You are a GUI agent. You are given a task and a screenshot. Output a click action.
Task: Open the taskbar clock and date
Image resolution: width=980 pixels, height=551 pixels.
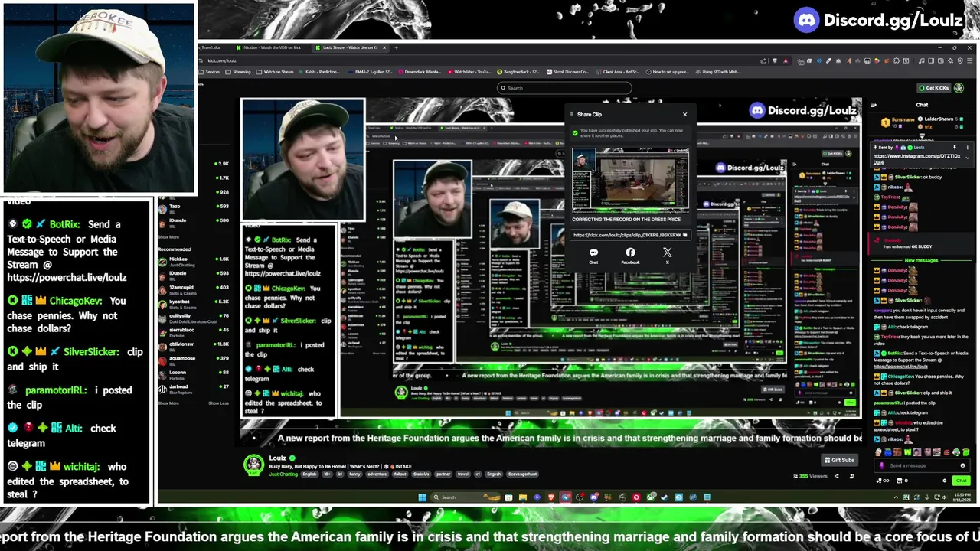(x=962, y=497)
